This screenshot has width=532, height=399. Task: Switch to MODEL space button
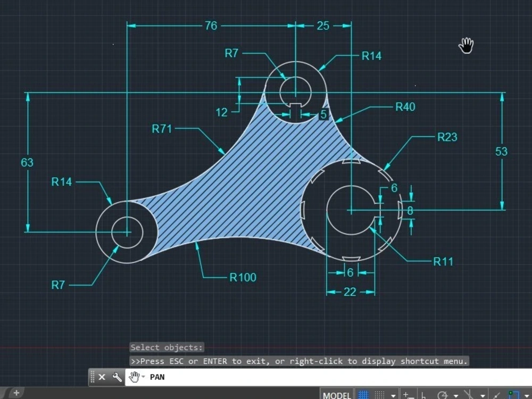[337, 395]
